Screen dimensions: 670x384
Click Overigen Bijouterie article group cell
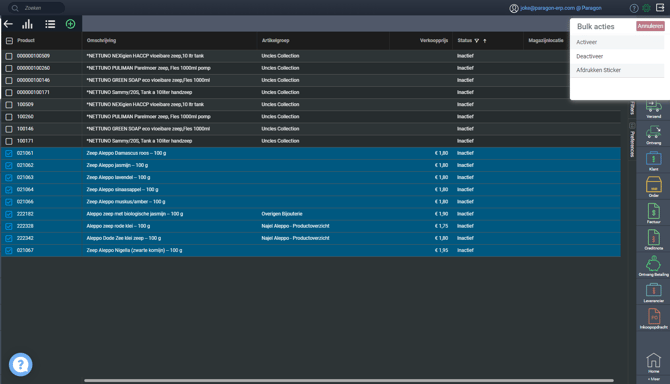coord(282,214)
